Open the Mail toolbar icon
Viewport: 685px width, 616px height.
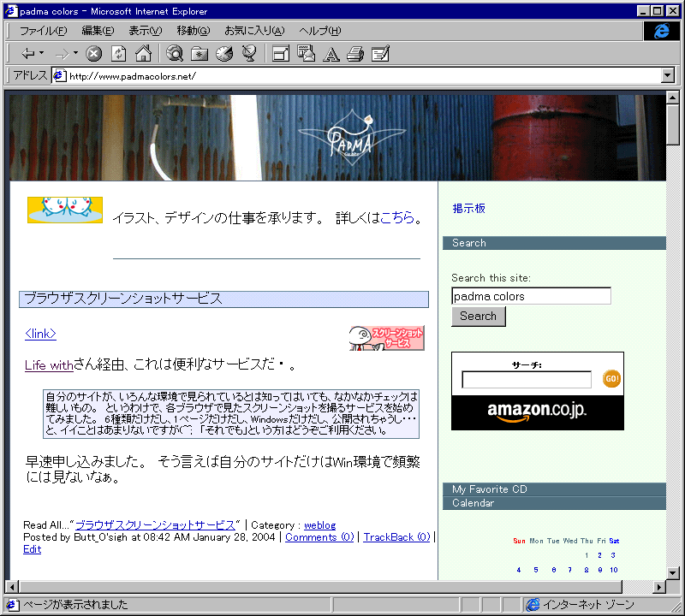click(x=306, y=54)
